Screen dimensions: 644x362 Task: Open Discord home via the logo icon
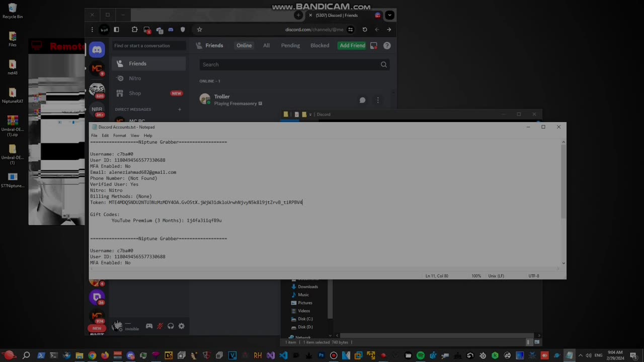point(97,50)
